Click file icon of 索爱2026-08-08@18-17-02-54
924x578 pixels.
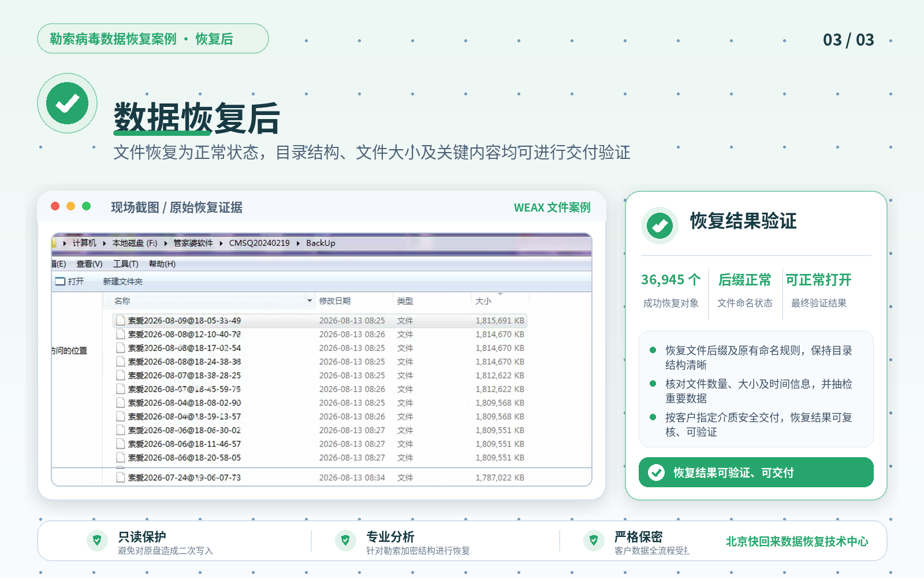[121, 348]
